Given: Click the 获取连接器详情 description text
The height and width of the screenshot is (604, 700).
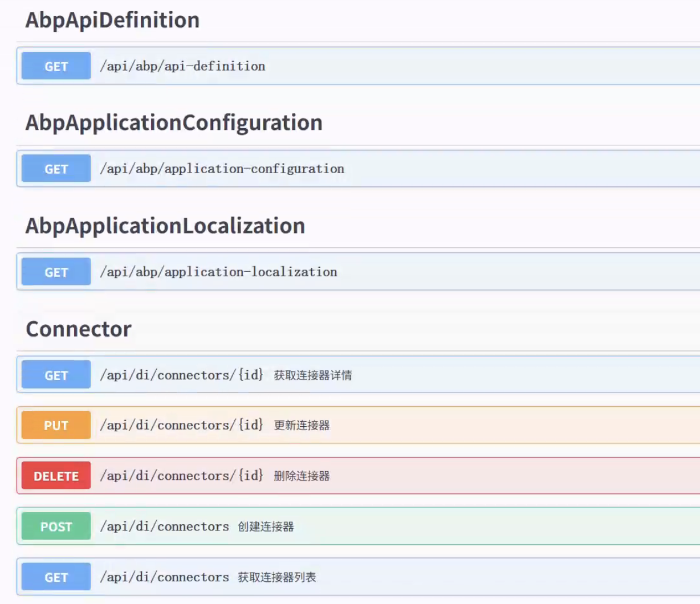Looking at the screenshot, I should pyautogui.click(x=312, y=376).
